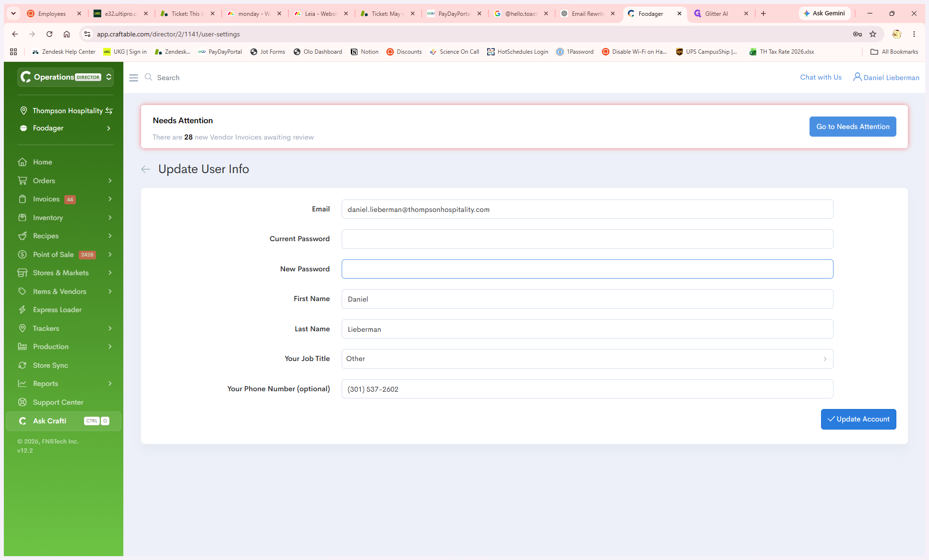Click the Invoices clipboard icon
This screenshot has height=560, width=929.
pos(22,199)
